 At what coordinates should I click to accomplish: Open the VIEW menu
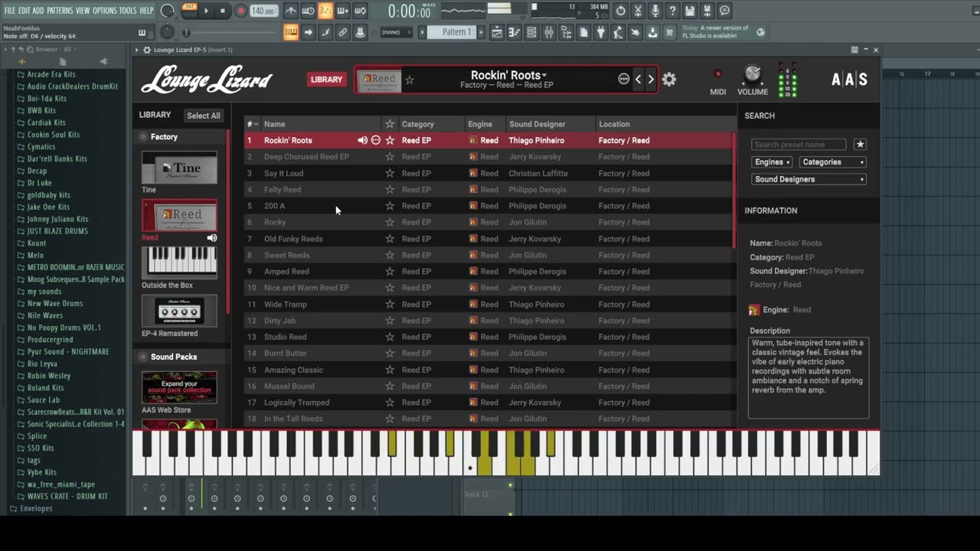tap(82, 11)
